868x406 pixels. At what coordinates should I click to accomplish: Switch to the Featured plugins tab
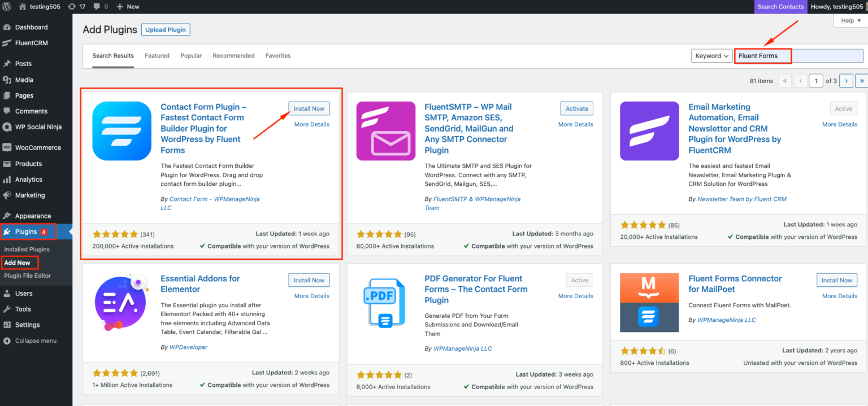157,55
